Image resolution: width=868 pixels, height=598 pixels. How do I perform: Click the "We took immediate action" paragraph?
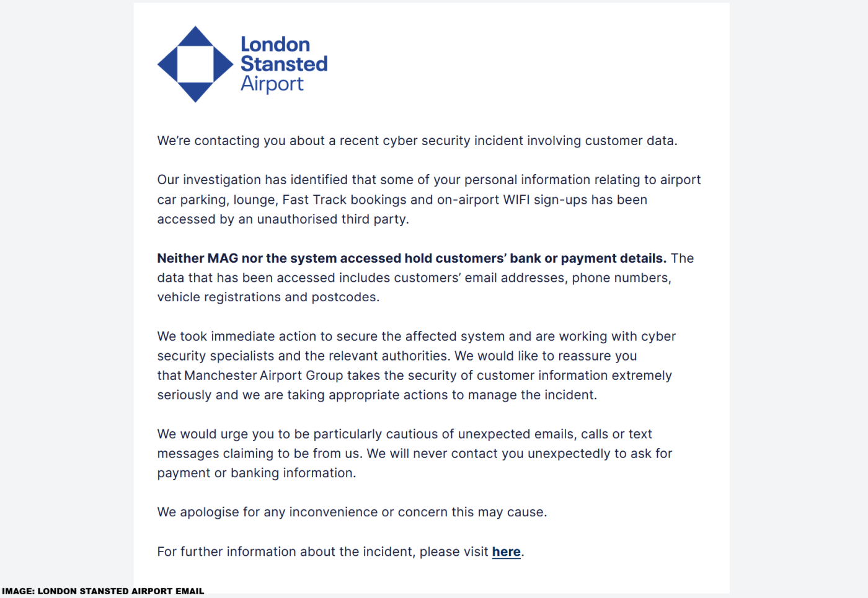click(x=416, y=366)
